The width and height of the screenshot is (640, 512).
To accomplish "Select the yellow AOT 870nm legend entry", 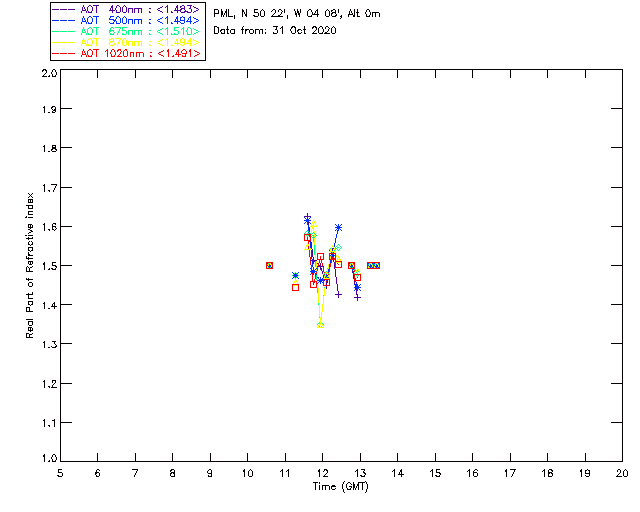I will tap(126, 42).
